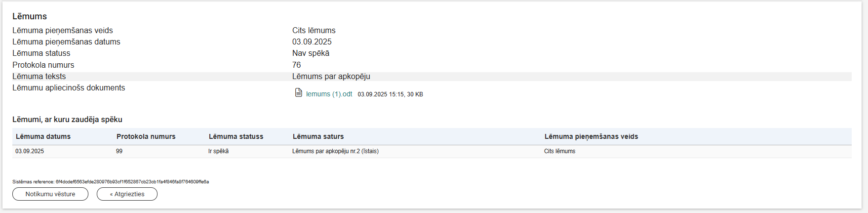Click the Lēmumi, ar kuru zaudēja spēku heading
The height and width of the screenshot is (213, 868).
point(67,120)
